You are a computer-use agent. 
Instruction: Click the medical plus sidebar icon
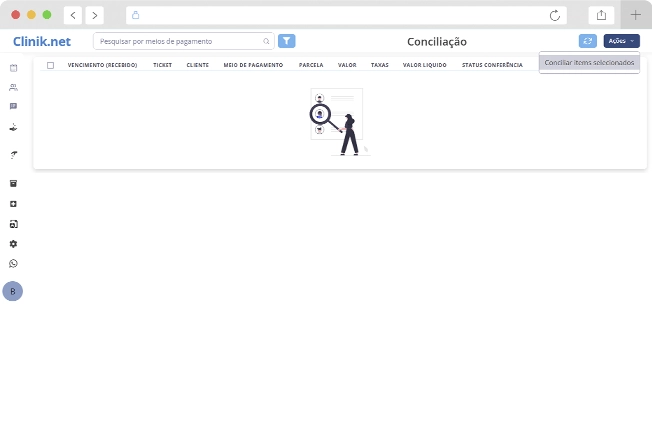tap(13, 204)
